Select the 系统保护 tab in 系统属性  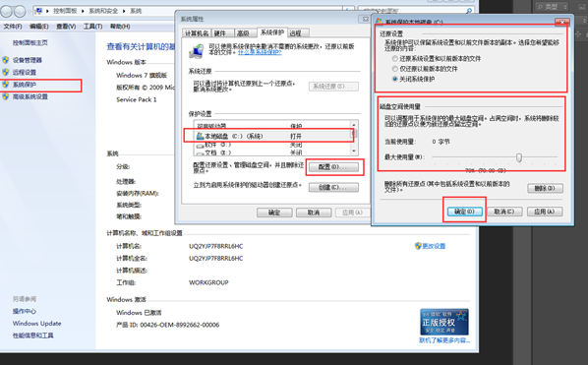272,32
